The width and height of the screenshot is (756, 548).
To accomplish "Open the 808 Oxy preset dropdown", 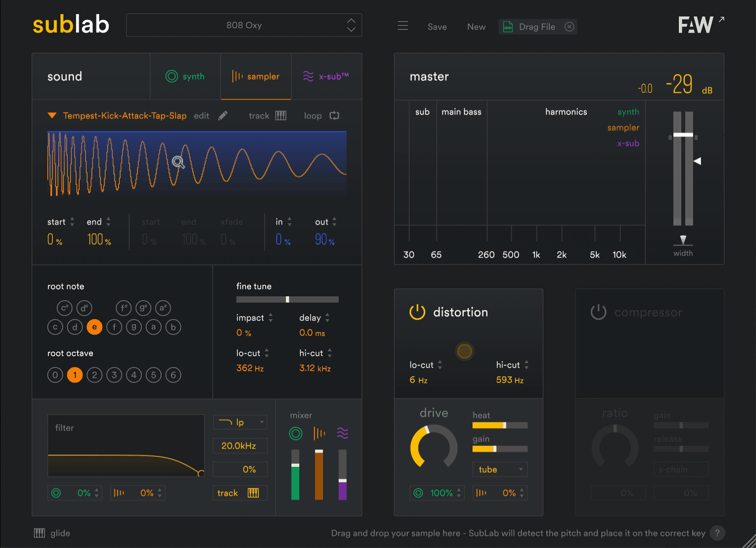I will point(244,25).
